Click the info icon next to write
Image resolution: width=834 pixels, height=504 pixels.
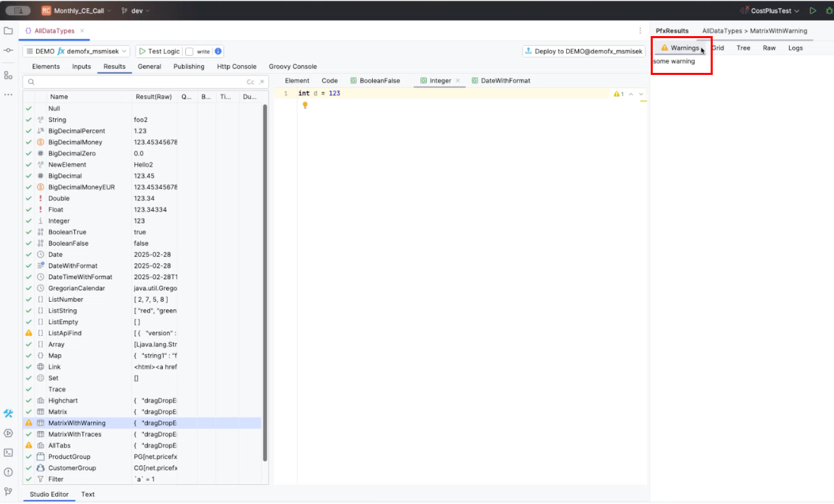click(218, 51)
